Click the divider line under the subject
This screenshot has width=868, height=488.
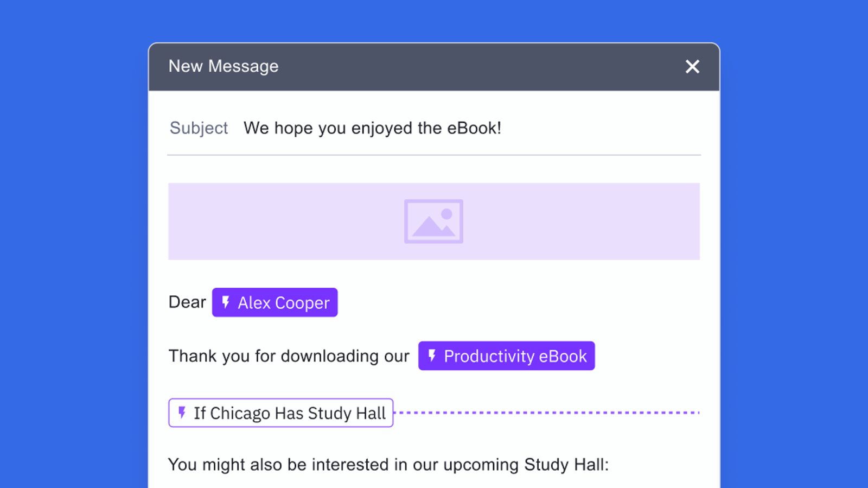[x=434, y=155]
